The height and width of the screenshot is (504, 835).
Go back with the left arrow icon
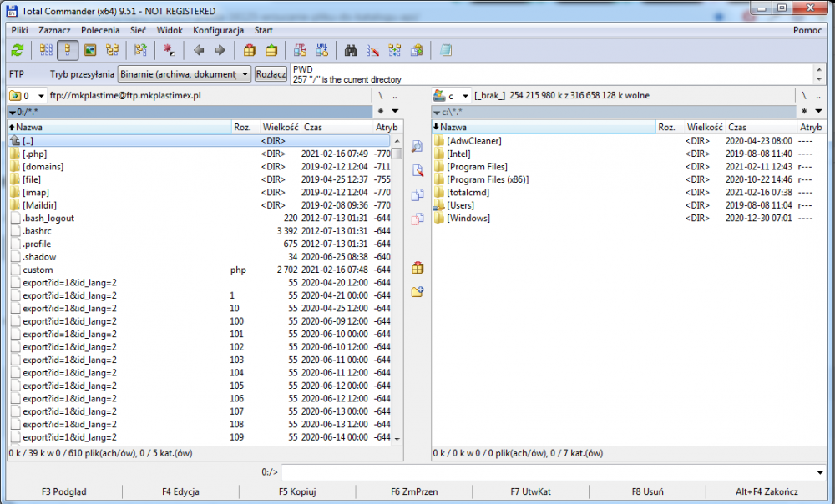point(199,51)
